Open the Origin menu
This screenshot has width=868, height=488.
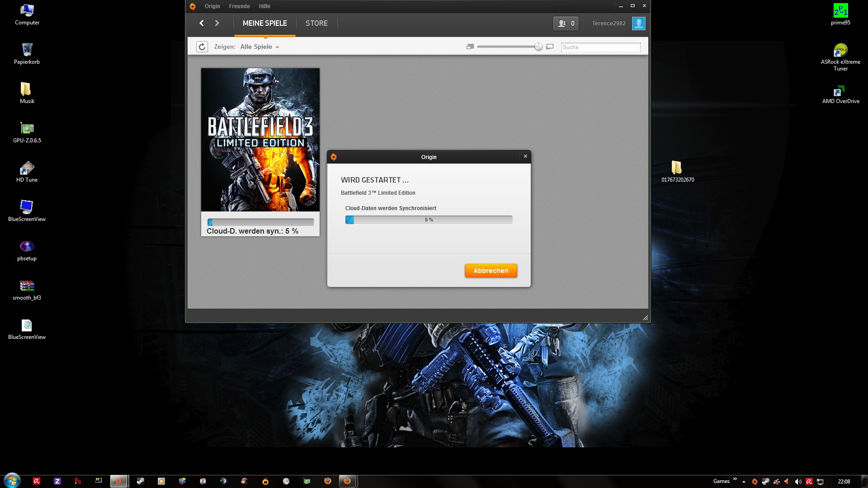coord(212,6)
